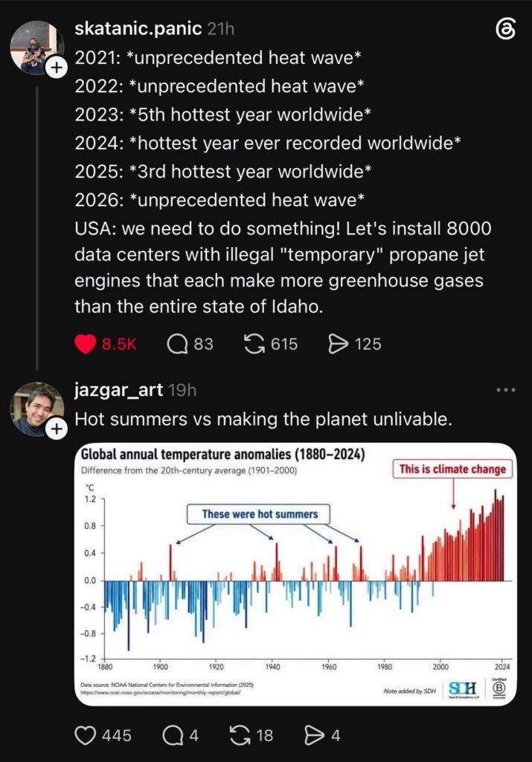Follow jazgar_art using plus badge

point(57,429)
